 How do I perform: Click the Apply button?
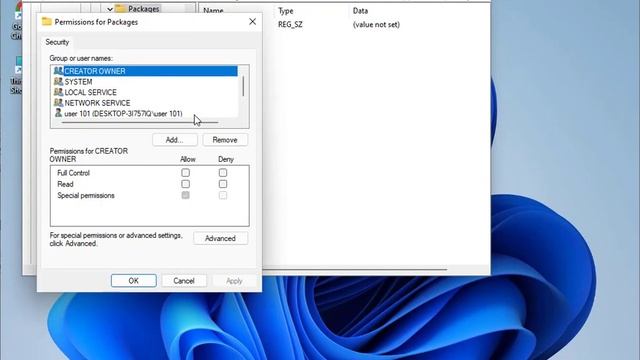pyautogui.click(x=234, y=281)
